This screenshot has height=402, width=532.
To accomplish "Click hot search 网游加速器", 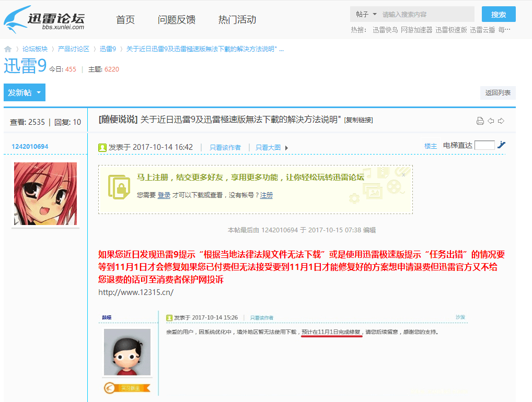I will pyautogui.click(x=417, y=30).
